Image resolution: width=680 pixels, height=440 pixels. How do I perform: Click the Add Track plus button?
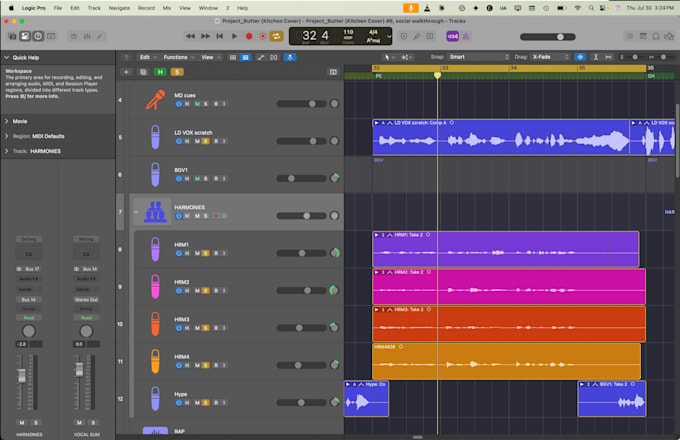click(x=126, y=72)
